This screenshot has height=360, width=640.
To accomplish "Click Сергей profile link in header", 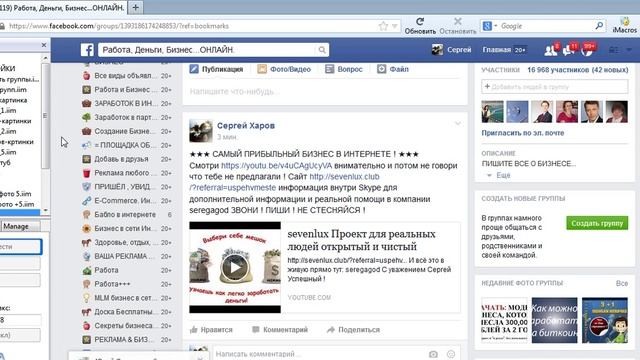I will coord(459,50).
